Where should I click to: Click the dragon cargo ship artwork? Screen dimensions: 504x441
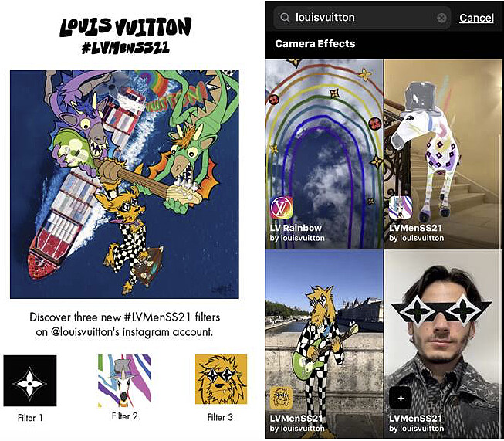[124, 184]
